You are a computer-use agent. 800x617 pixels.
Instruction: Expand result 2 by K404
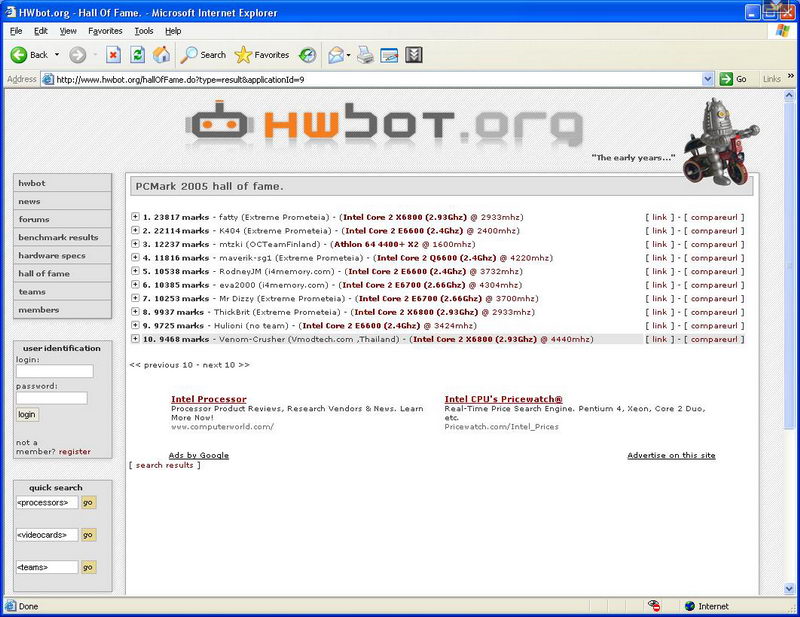click(x=135, y=230)
